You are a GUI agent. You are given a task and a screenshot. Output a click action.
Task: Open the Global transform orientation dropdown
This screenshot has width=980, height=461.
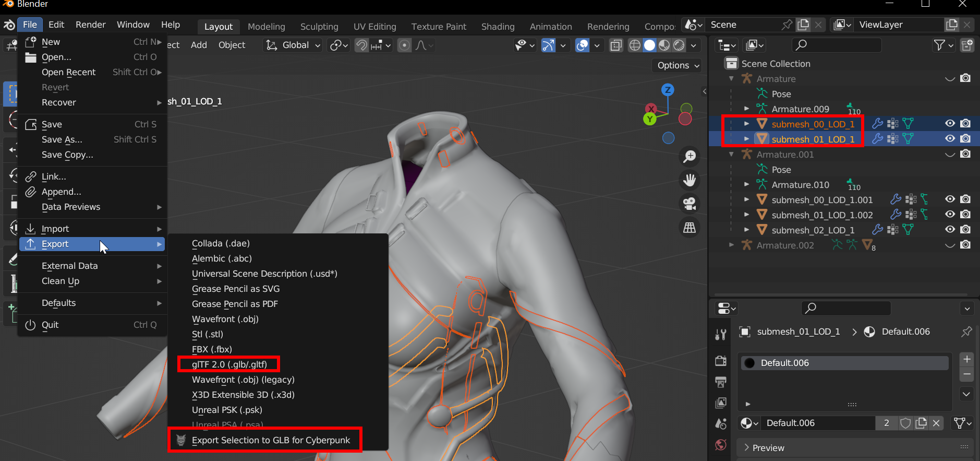(294, 45)
